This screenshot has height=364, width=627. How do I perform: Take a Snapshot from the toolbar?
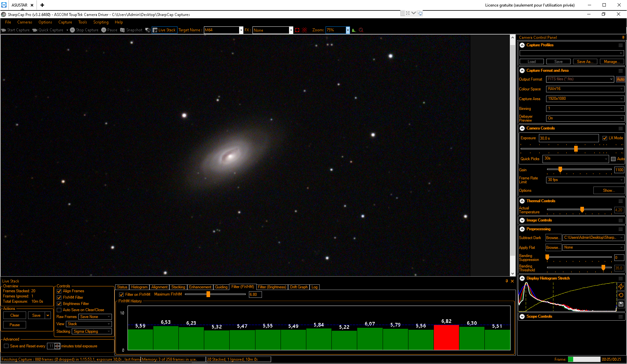tap(131, 30)
